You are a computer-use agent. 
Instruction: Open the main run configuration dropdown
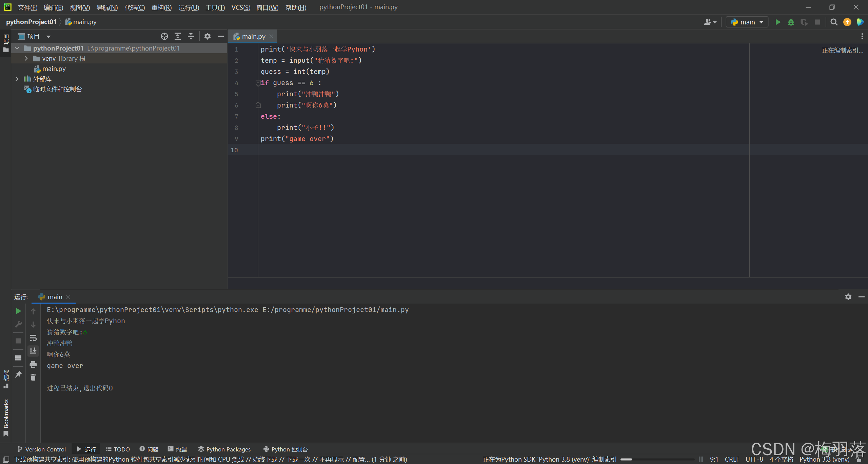pyautogui.click(x=747, y=22)
